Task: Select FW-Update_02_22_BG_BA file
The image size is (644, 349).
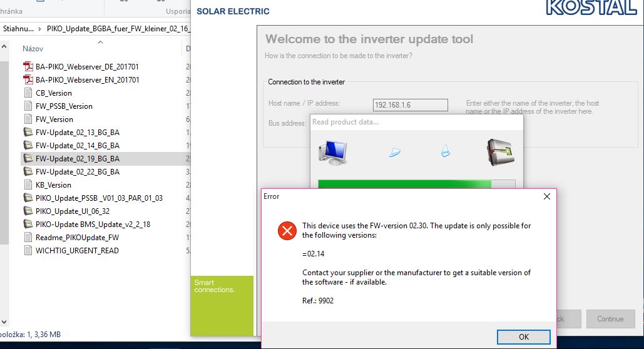Action: point(78,171)
